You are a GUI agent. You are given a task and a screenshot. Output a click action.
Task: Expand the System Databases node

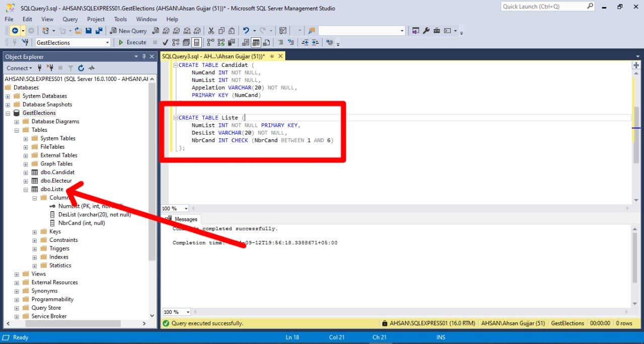pos(8,96)
